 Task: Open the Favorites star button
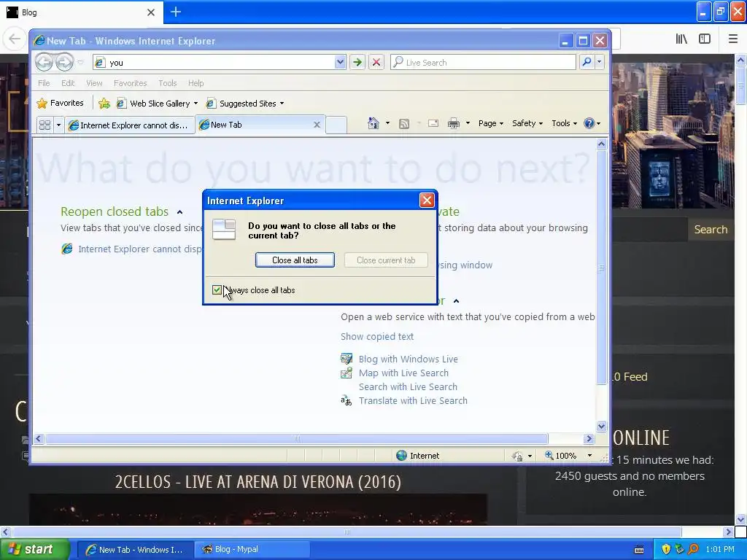[x=61, y=103]
